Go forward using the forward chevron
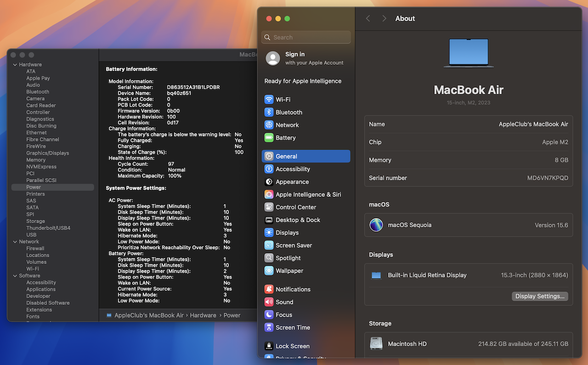The height and width of the screenshot is (365, 588). pyautogui.click(x=384, y=18)
